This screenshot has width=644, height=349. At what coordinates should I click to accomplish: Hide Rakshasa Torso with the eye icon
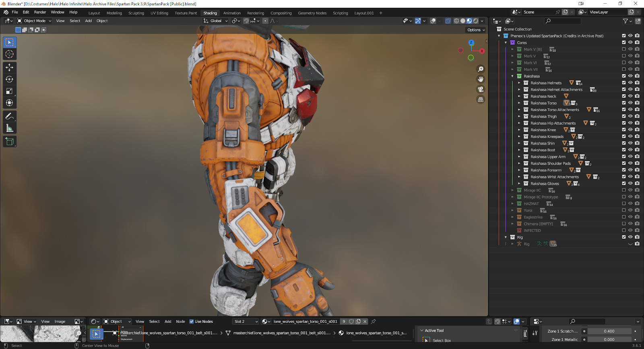[630, 103]
